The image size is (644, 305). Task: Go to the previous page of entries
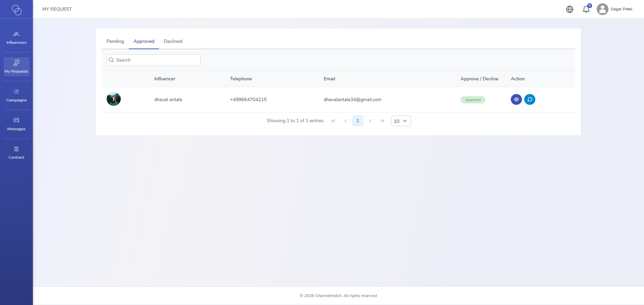[x=345, y=121]
